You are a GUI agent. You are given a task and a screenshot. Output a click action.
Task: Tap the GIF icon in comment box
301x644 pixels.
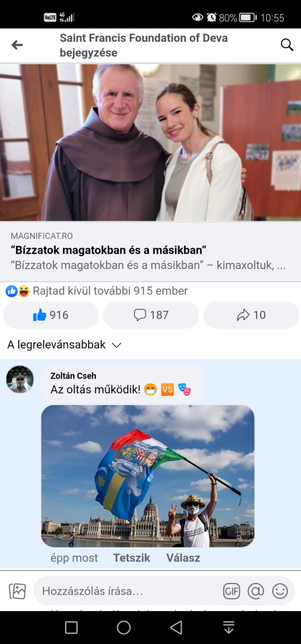pos(231,592)
